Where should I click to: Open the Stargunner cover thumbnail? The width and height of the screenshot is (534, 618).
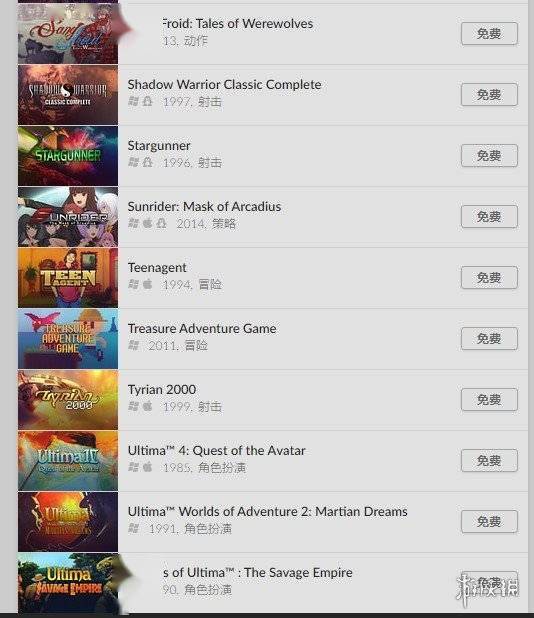coord(68,156)
